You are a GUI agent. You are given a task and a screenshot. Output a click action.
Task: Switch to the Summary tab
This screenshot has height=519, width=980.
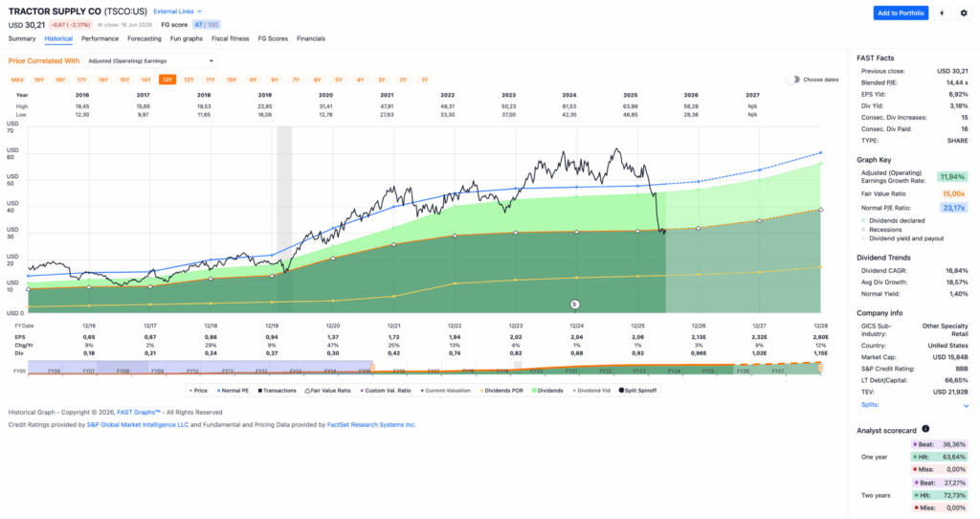coord(22,38)
